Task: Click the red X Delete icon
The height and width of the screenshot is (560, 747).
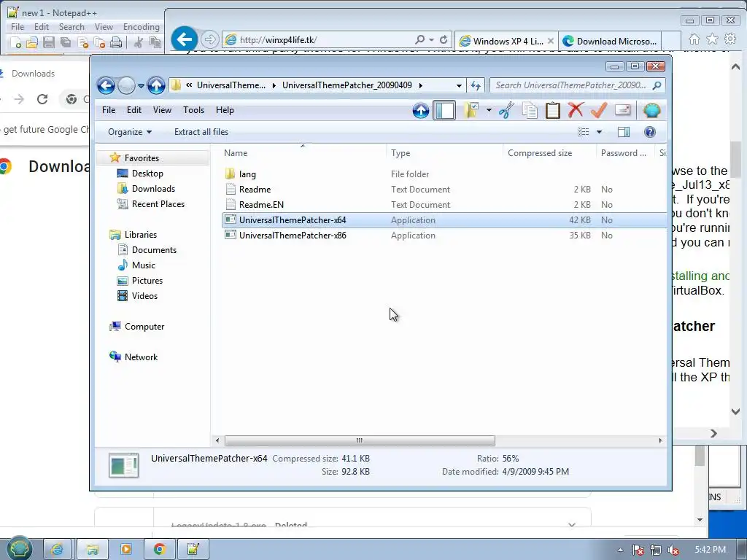Action: pos(576,111)
